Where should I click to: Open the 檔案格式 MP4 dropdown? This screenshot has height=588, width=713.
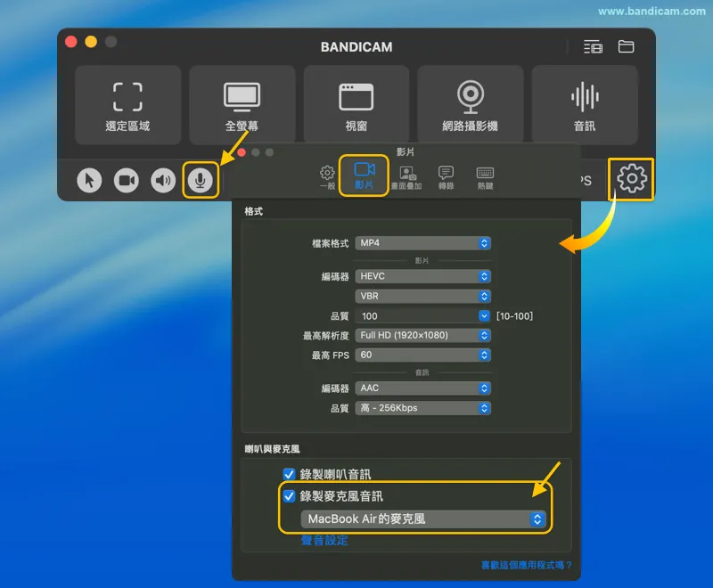tap(422, 243)
